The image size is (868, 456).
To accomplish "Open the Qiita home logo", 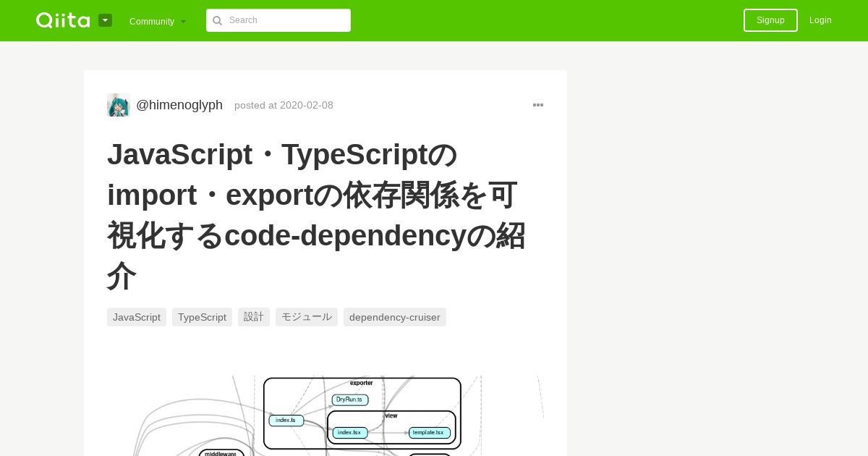I will pyautogui.click(x=63, y=20).
